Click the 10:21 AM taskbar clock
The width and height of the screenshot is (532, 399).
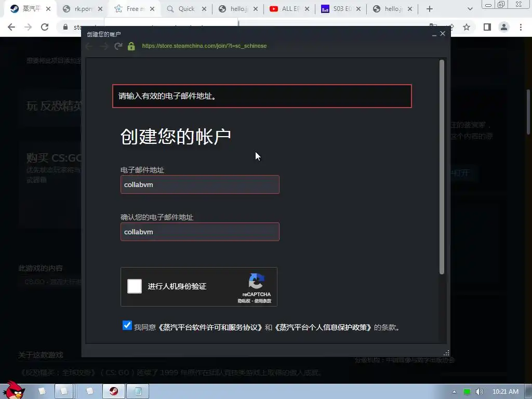(505, 392)
